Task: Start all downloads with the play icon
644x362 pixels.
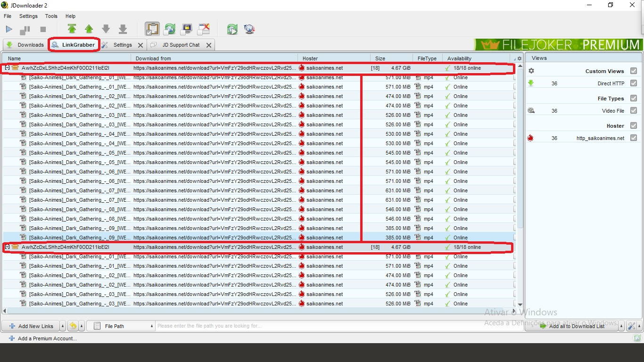Action: [9, 29]
